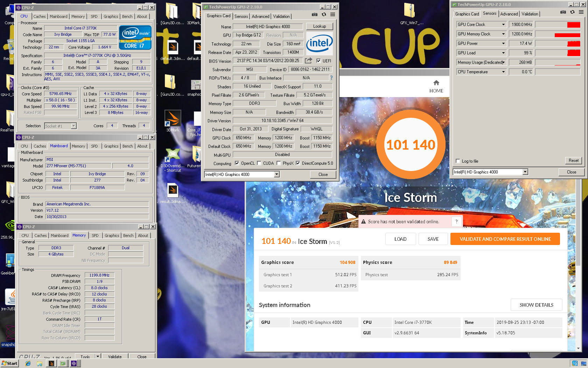The image size is (588, 368).
Task: Click the tray icon at the taskbar's right end
Action: point(584,363)
